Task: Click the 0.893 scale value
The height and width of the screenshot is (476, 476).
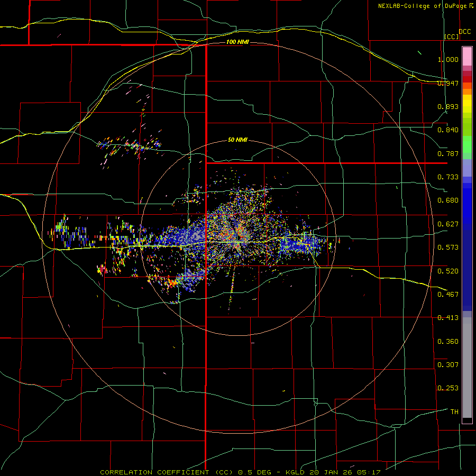Action: coord(448,106)
